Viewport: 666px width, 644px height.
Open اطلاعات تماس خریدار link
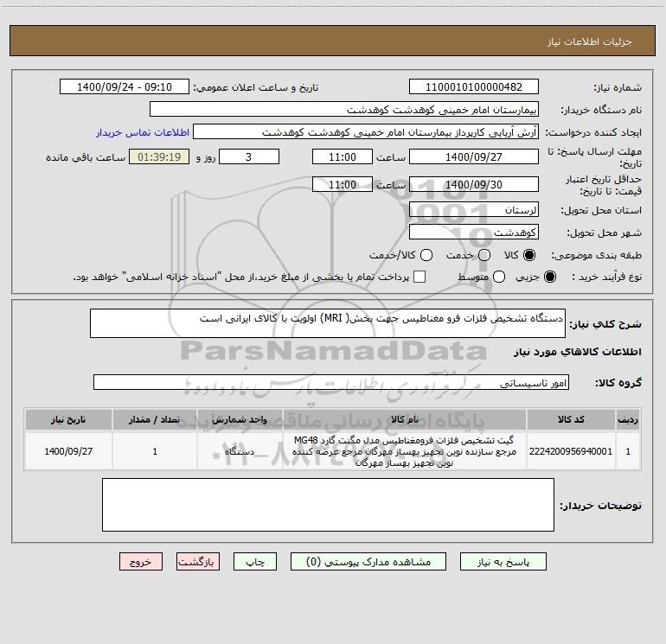143,132
